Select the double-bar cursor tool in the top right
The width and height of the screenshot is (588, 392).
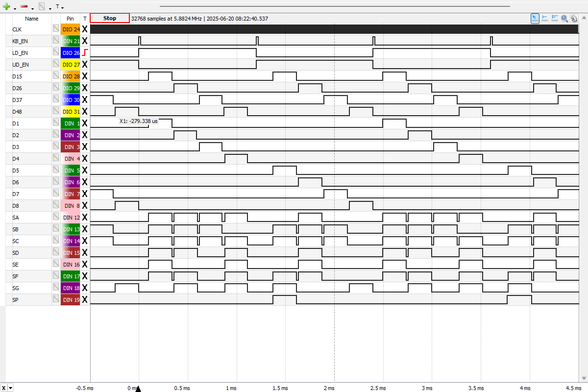(555, 18)
